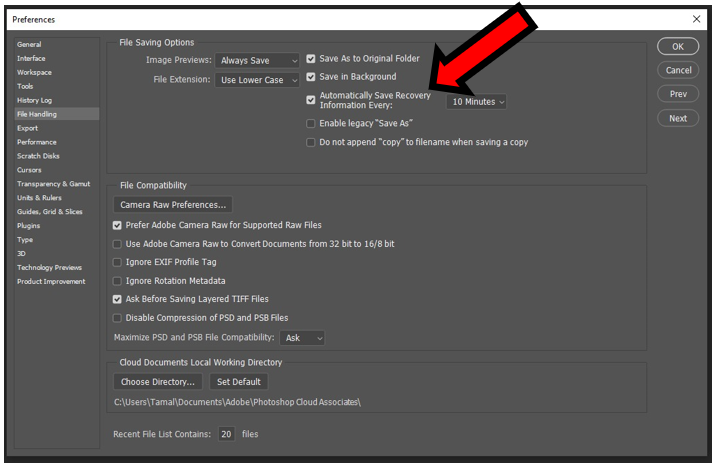The image size is (714, 465).
Task: Click the Recent File List number field
Action: 226,434
